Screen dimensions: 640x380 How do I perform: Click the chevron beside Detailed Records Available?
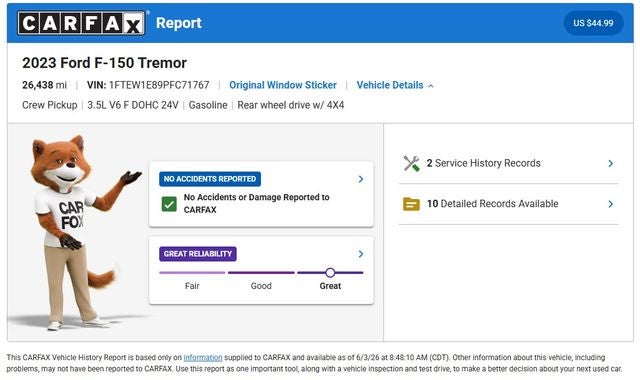[x=611, y=204]
